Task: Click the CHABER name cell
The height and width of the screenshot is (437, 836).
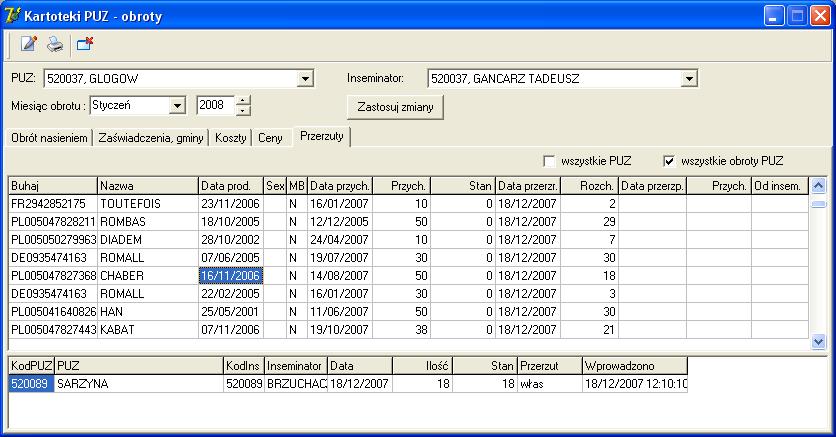Action: pos(148,276)
